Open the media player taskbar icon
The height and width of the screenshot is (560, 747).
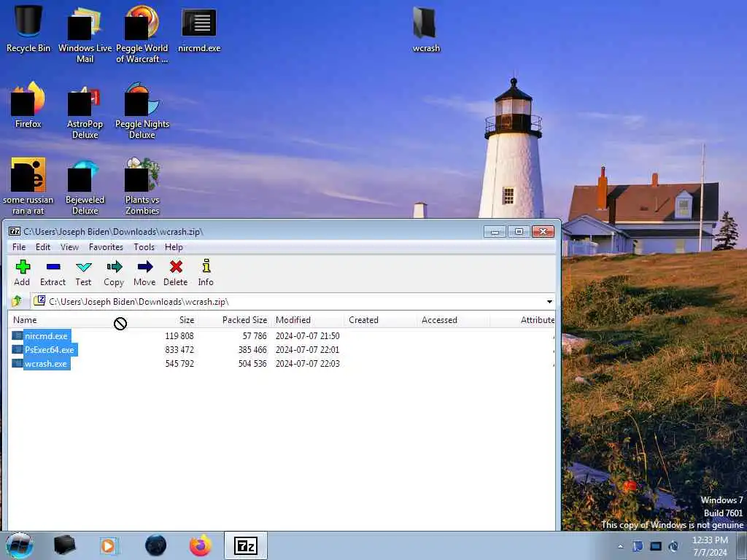(109, 545)
